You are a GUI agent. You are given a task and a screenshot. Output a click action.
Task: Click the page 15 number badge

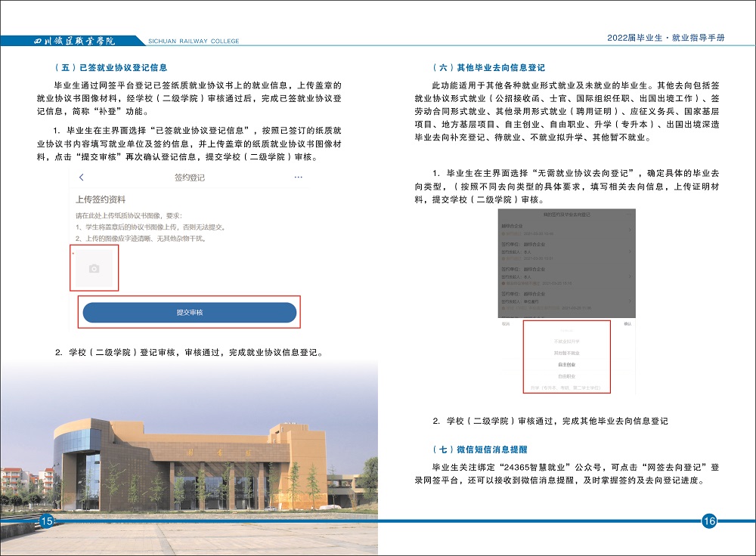pos(46,520)
